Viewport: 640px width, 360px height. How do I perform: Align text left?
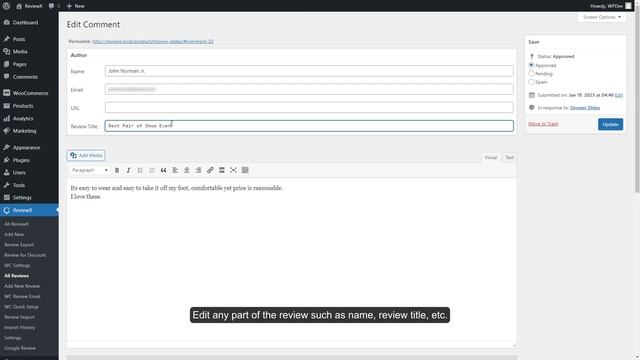click(x=175, y=170)
